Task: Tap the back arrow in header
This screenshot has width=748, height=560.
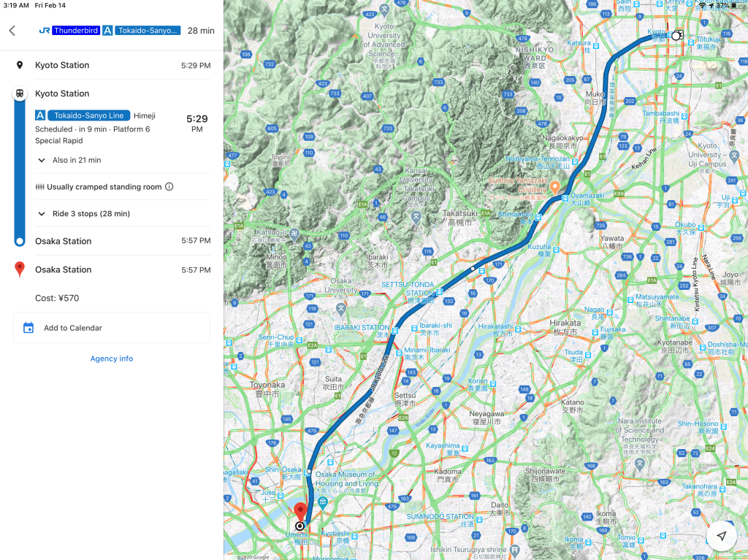Action: (12, 31)
